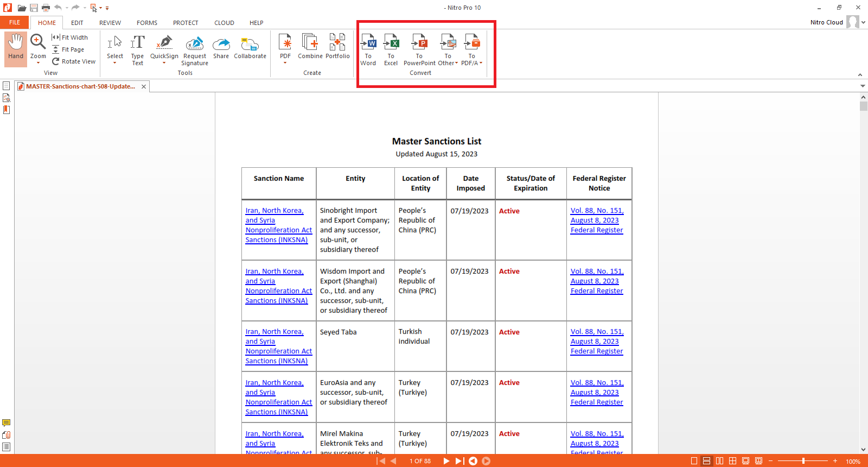Image resolution: width=868 pixels, height=467 pixels.
Task: Switch to the EDIT tab
Action: [77, 23]
